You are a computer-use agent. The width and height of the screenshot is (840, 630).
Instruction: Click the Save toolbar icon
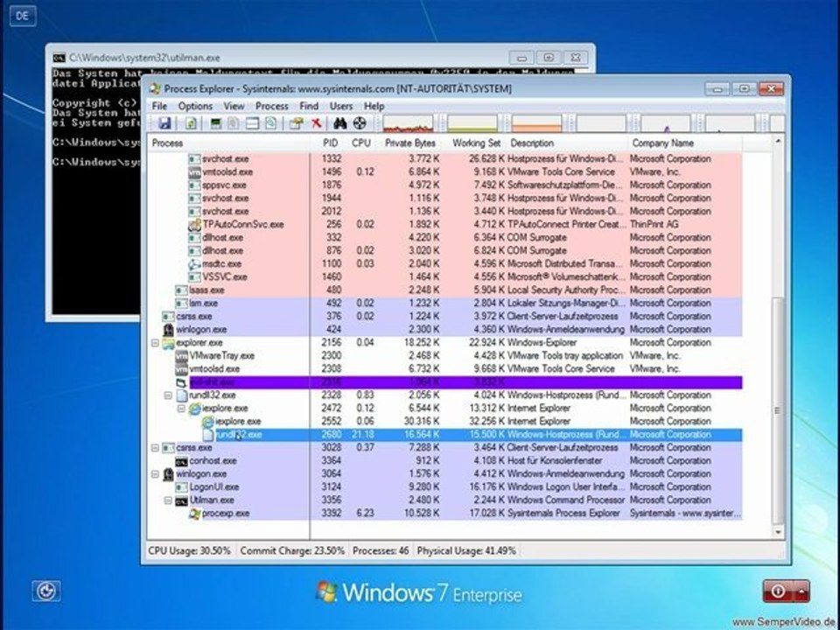[164, 123]
